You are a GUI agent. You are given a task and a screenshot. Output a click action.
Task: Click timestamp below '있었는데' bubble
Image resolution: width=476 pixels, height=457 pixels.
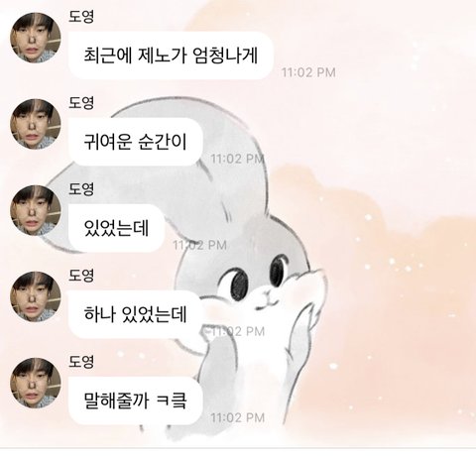[x=200, y=245]
